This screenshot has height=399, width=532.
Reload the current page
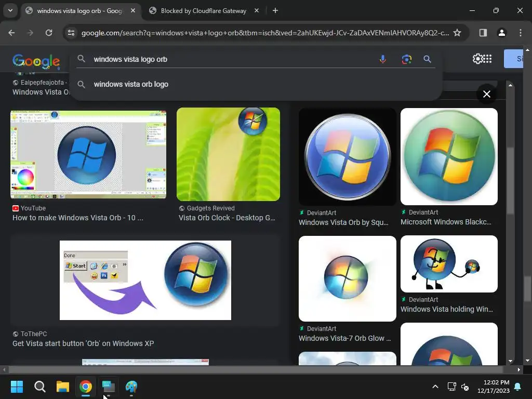tap(49, 33)
